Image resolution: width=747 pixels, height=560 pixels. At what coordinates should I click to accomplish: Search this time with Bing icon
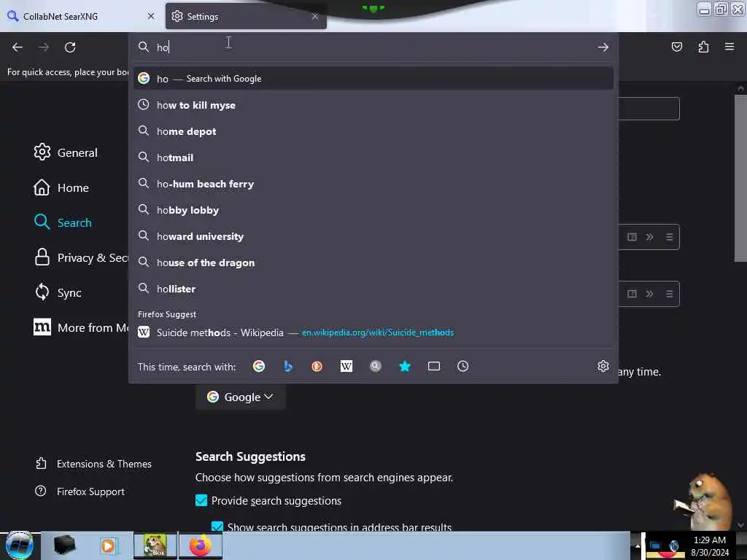pyautogui.click(x=287, y=366)
